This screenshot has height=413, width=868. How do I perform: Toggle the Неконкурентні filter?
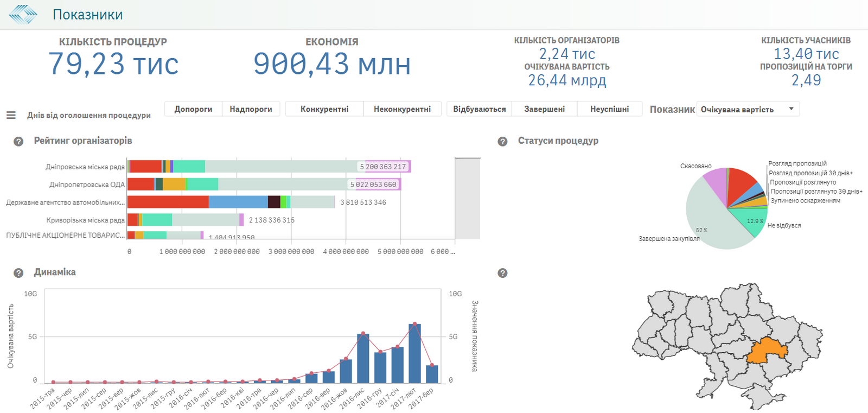tap(402, 109)
